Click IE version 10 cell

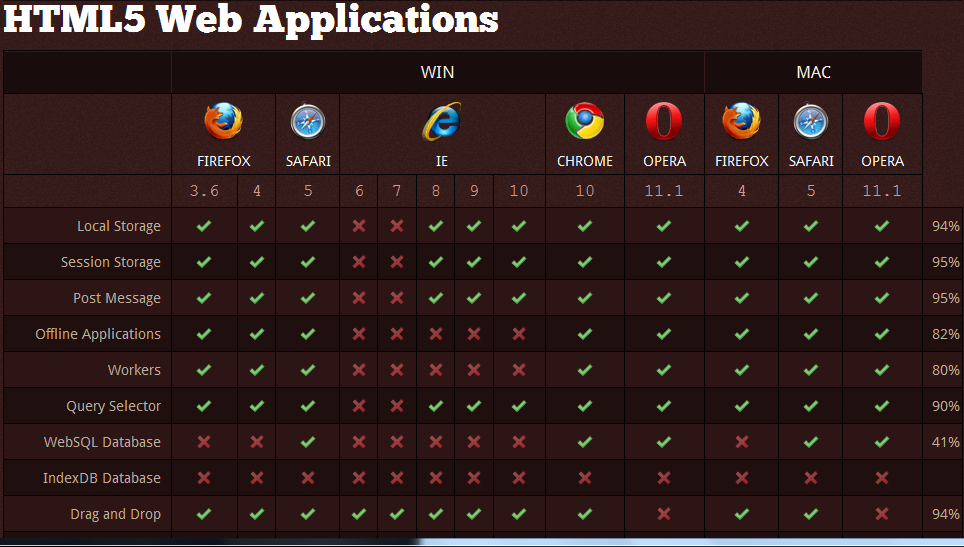(519, 191)
